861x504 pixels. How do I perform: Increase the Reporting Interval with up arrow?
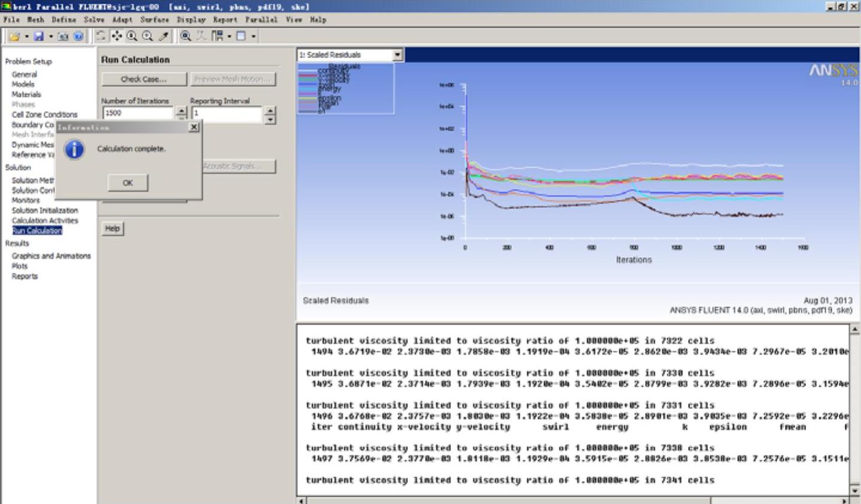(270, 110)
